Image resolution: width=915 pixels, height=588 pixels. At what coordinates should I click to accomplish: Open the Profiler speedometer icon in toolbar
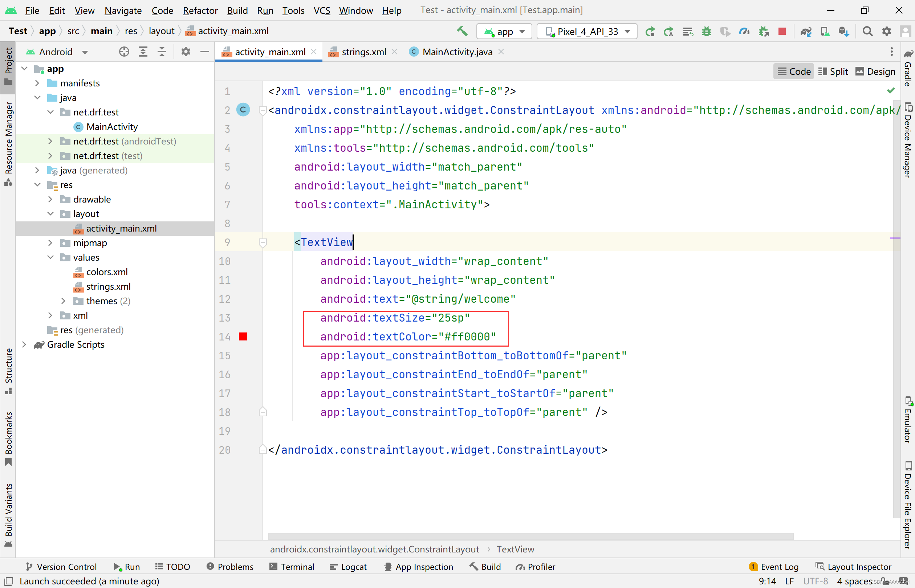[x=744, y=31]
